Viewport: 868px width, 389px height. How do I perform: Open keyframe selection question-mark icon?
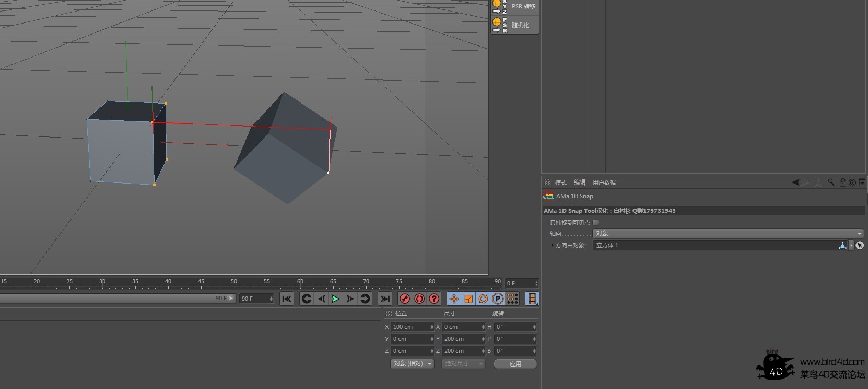coord(434,299)
